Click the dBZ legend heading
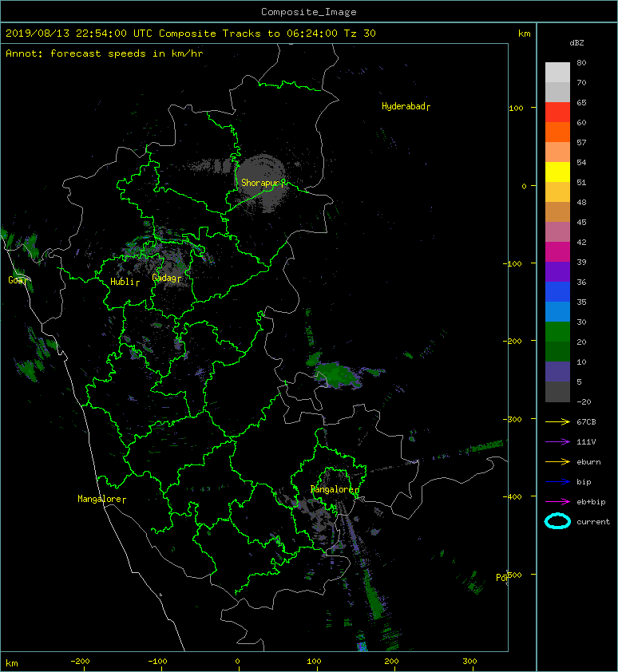 pyautogui.click(x=576, y=43)
